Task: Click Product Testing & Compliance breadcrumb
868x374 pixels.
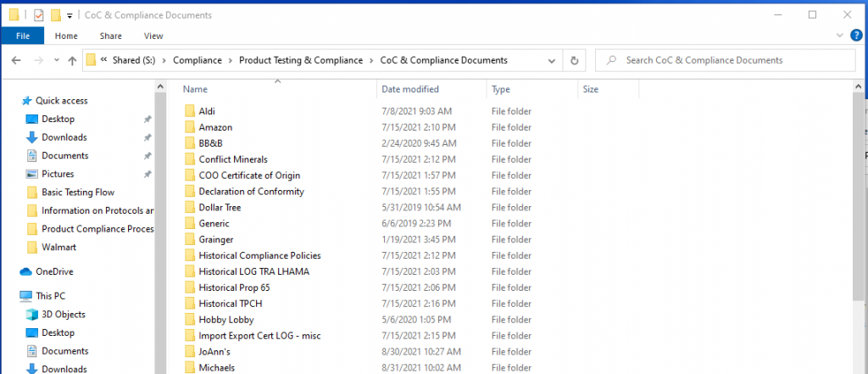Action: [301, 60]
